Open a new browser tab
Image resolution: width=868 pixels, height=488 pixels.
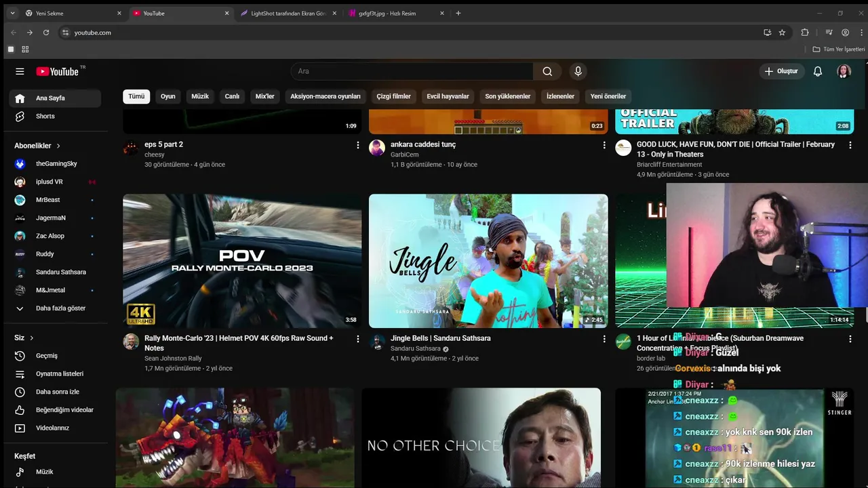point(458,13)
